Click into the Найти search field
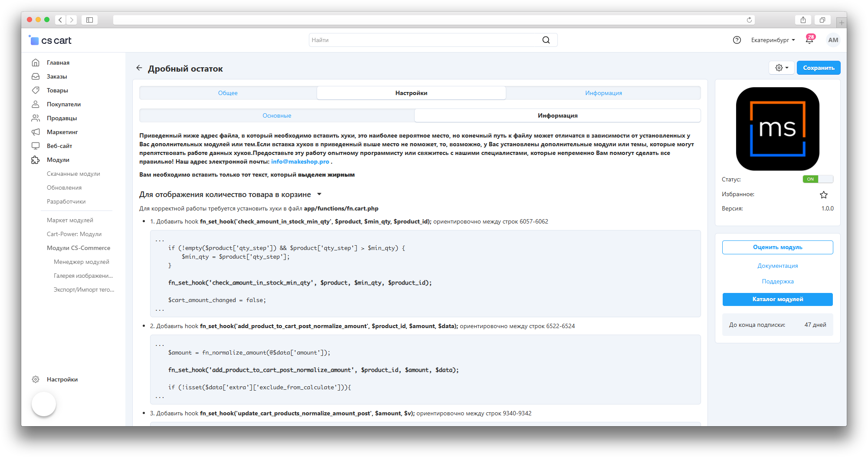 point(423,40)
